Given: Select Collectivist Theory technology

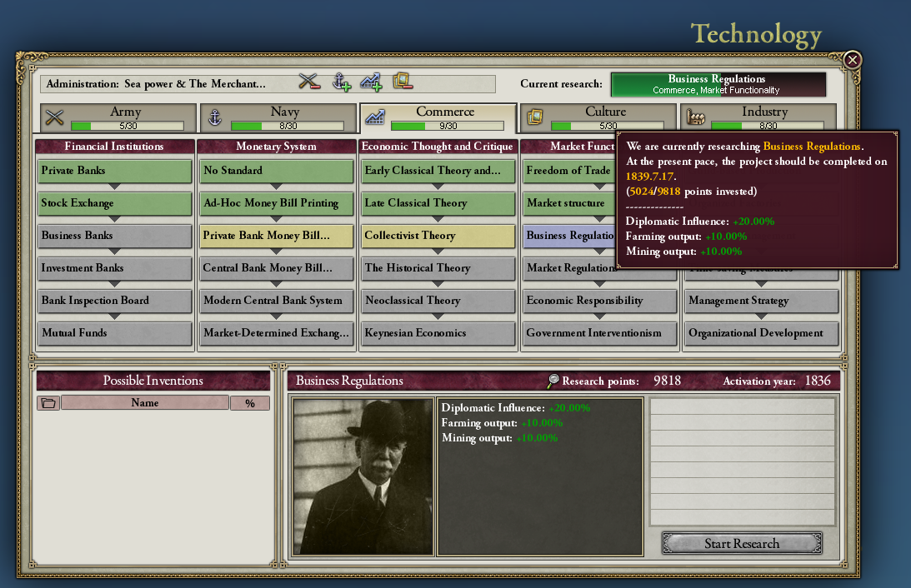Looking at the screenshot, I should coord(438,236).
